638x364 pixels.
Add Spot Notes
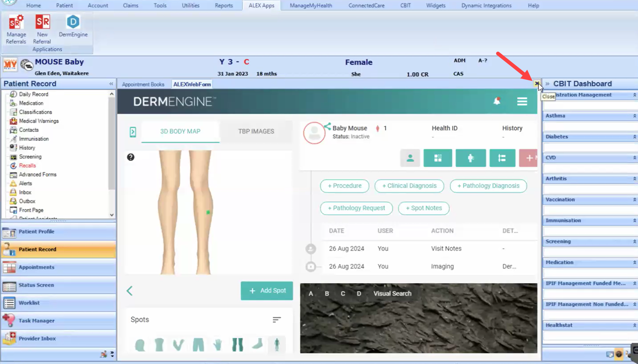click(x=424, y=208)
